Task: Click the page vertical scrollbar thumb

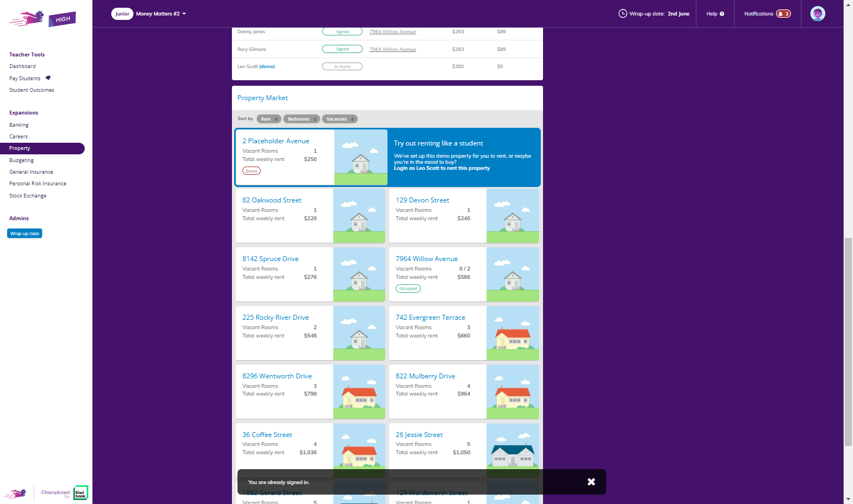Action: (x=848, y=342)
